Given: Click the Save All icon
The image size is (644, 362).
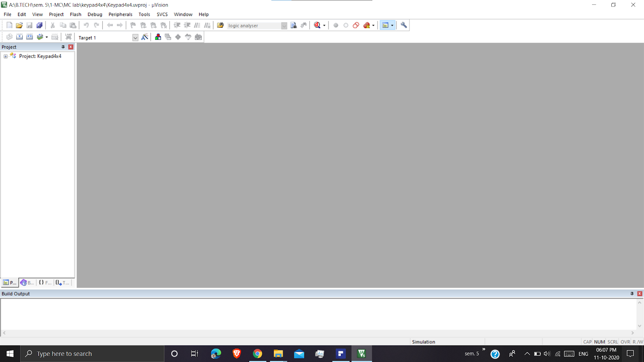Looking at the screenshot, I should [x=39, y=25].
